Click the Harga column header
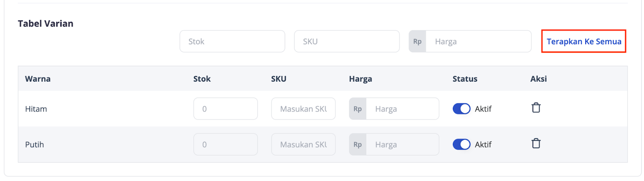This screenshot has height=181, width=644. point(360,79)
